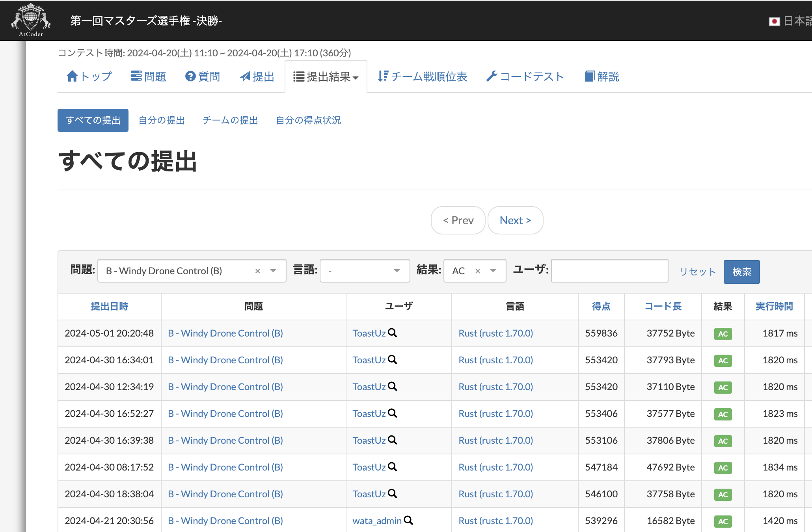The height and width of the screenshot is (532, 812).
Task: Click the Japan flag language icon
Action: (774, 21)
